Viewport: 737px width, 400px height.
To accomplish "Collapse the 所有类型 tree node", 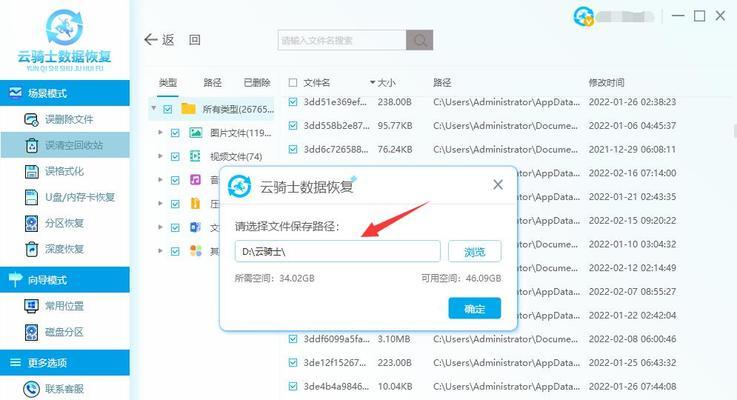I will click(x=154, y=109).
